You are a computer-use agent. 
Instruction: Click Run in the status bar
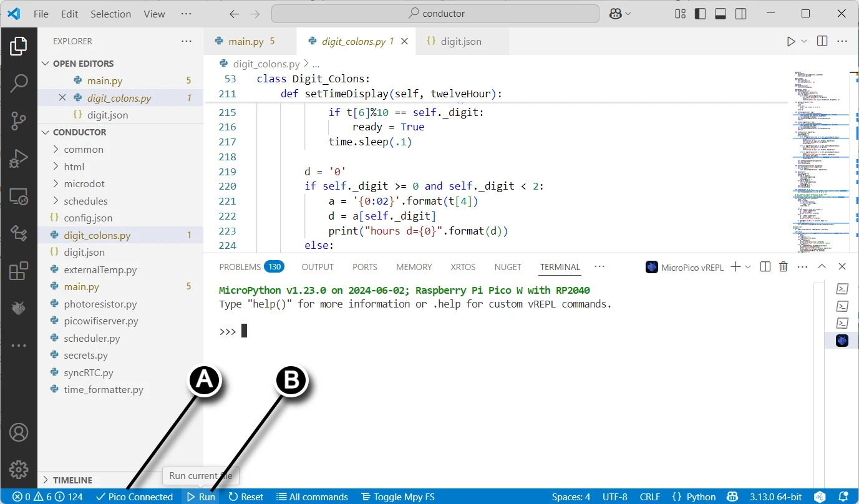(x=201, y=497)
